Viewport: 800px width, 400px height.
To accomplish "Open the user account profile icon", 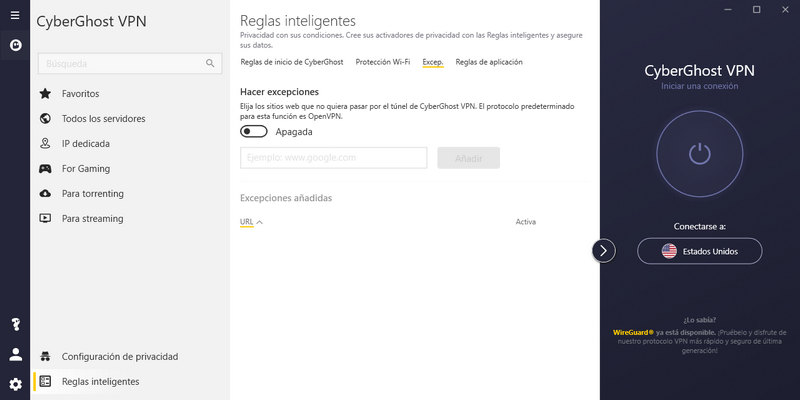I will pyautogui.click(x=15, y=354).
